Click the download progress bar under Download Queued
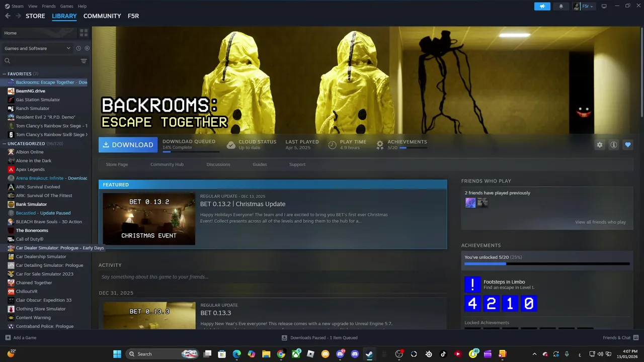 [x=191, y=151]
